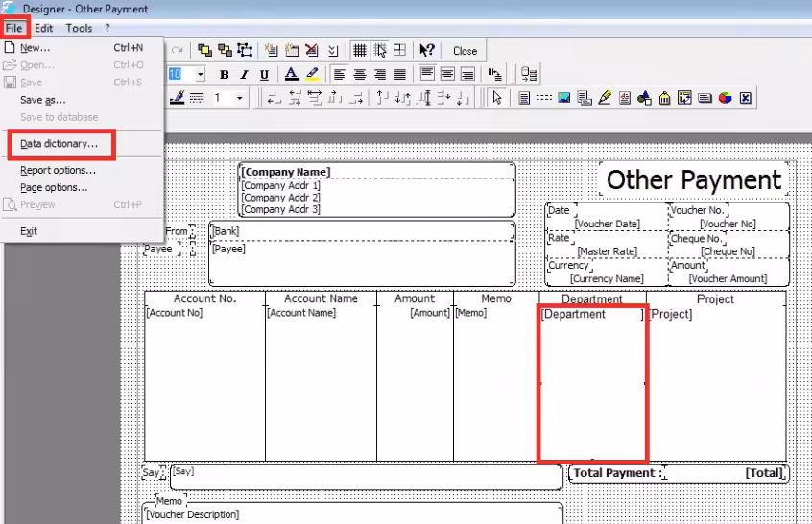
Task: Select the Cross-tab object tool
Action: (684, 98)
